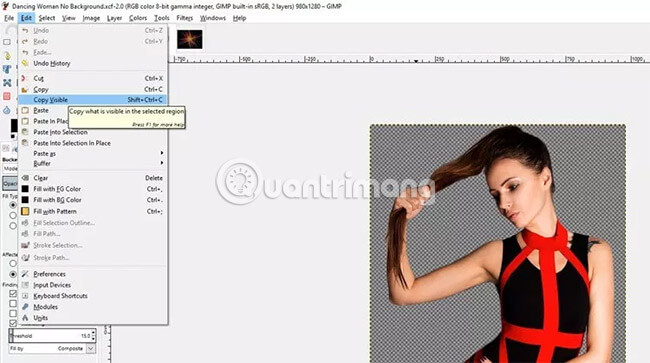Toggle the checkbox just above Threshold slider

pyautogui.click(x=13, y=323)
